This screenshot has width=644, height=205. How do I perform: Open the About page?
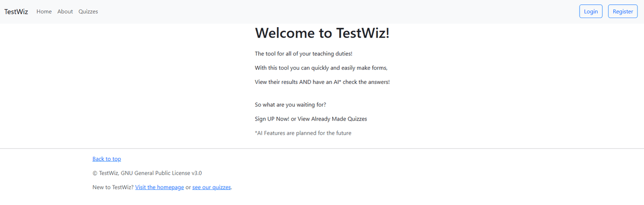[x=65, y=12]
